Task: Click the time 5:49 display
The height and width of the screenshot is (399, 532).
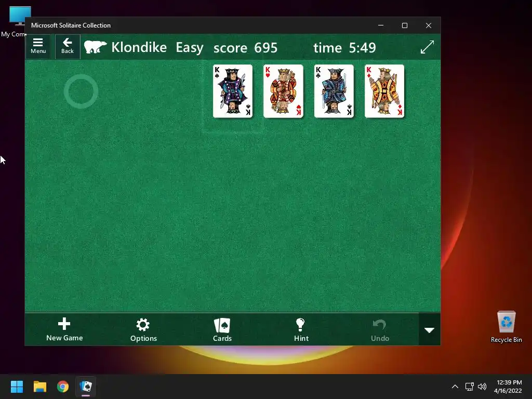Action: (x=344, y=47)
